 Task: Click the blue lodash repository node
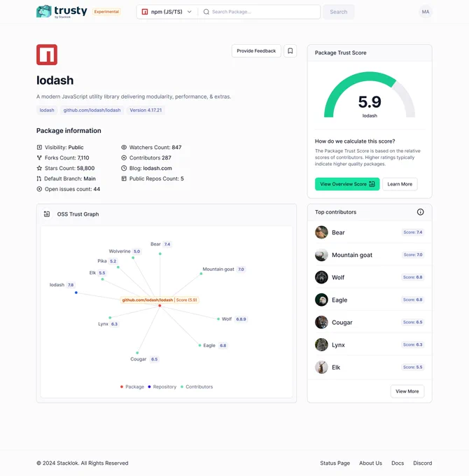pos(76,293)
